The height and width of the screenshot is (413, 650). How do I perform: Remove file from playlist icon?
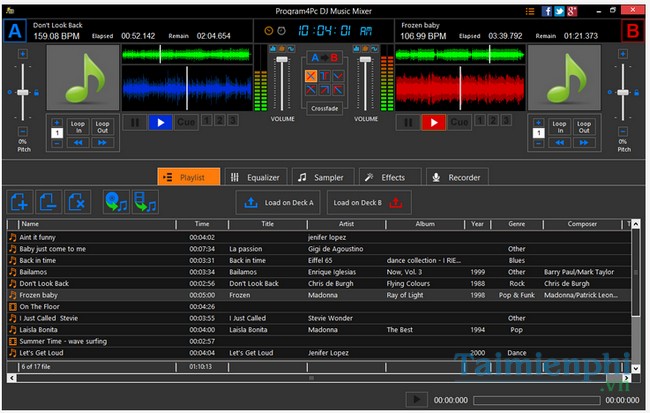(x=49, y=202)
